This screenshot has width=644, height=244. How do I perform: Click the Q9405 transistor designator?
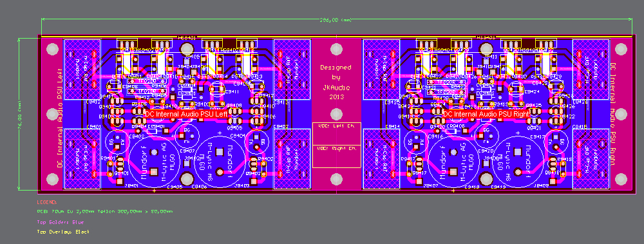click(x=234, y=128)
